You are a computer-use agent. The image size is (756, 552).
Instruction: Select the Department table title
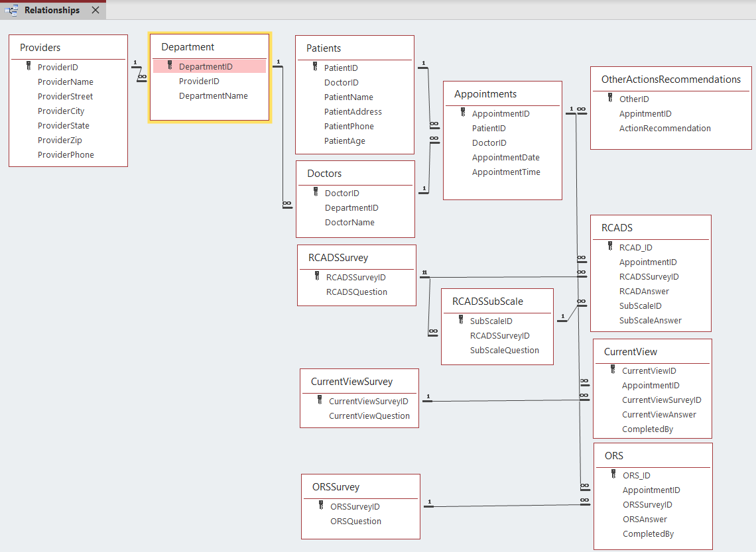(188, 47)
